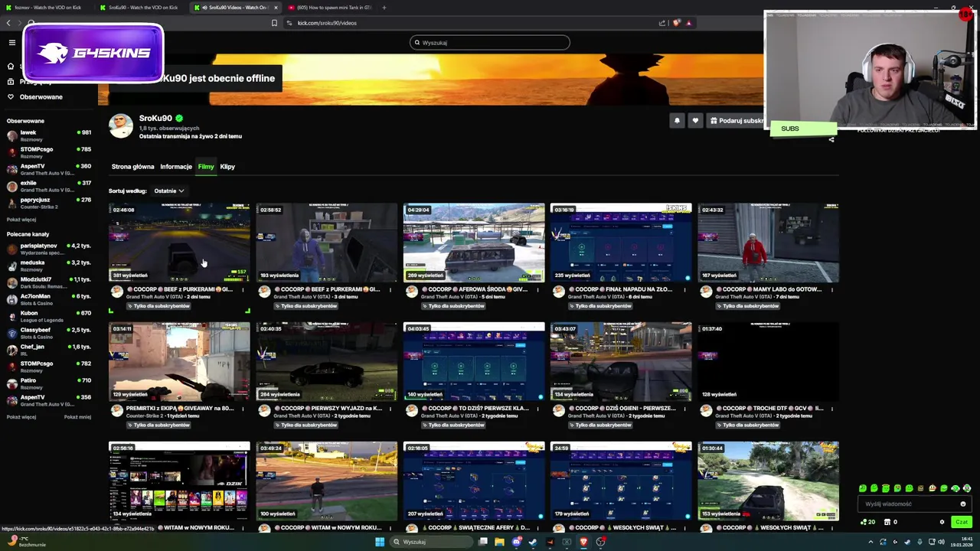
Task: Switch to 'SroKu90 - Watch the VOD' tab
Action: click(x=142, y=8)
